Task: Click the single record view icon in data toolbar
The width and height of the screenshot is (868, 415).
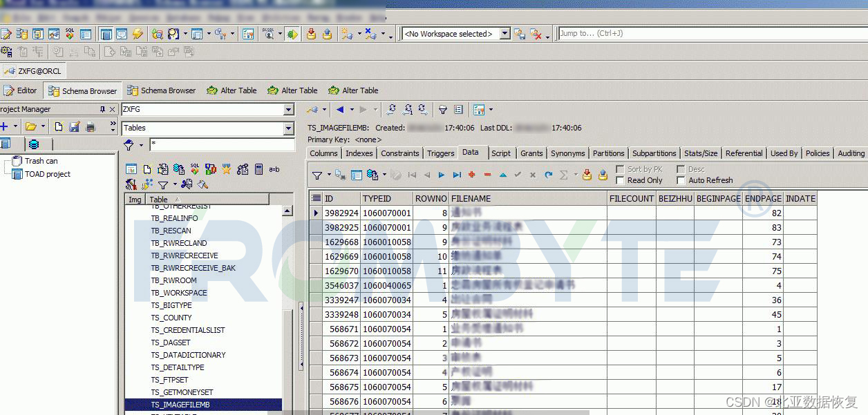Action: pos(356,175)
